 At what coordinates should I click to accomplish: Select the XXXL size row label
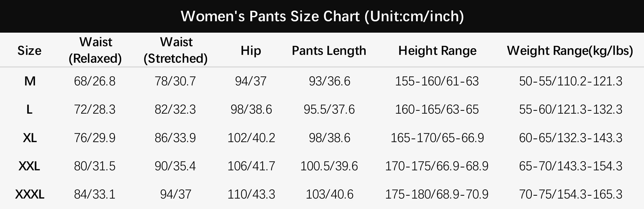pos(30,194)
